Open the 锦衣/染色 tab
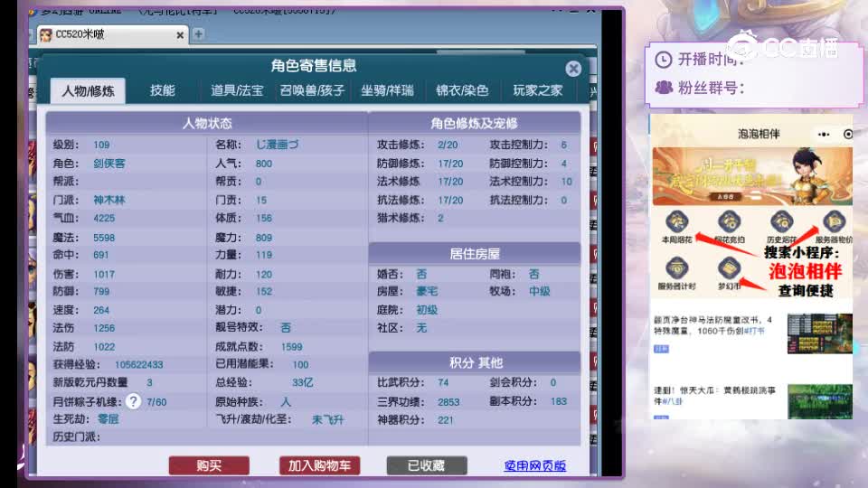This screenshot has width=868, height=488. pyautogui.click(x=462, y=90)
